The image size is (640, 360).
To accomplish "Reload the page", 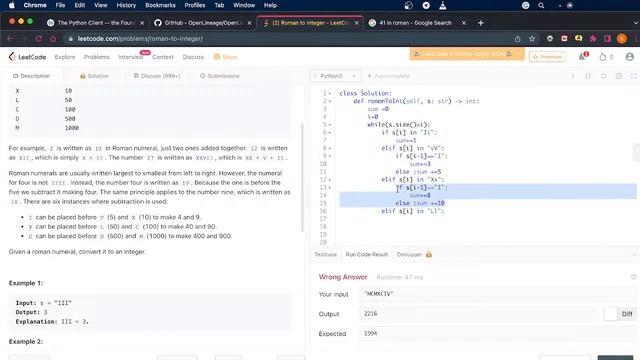I will (x=39, y=39).
